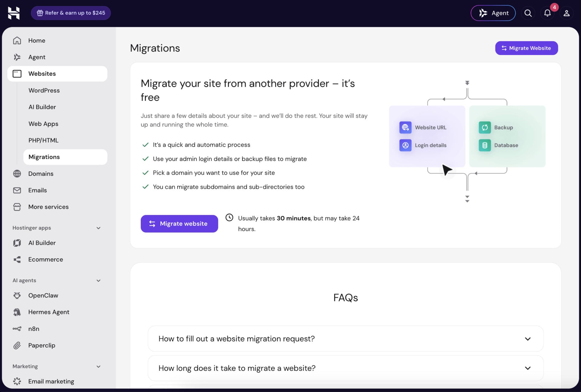Click Refer & earn up to $245

[71, 13]
